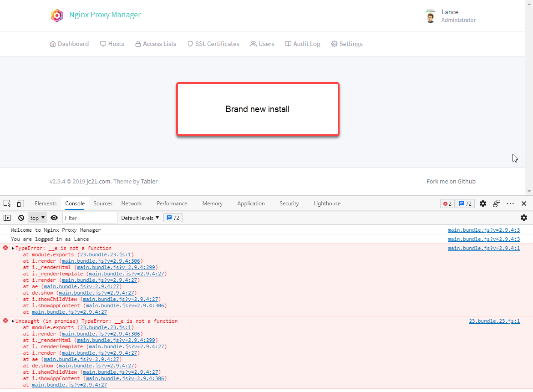Screen dimensions: 533x392
Task: Click the v2.9.4 © 2019 footer text
Action: (67, 182)
